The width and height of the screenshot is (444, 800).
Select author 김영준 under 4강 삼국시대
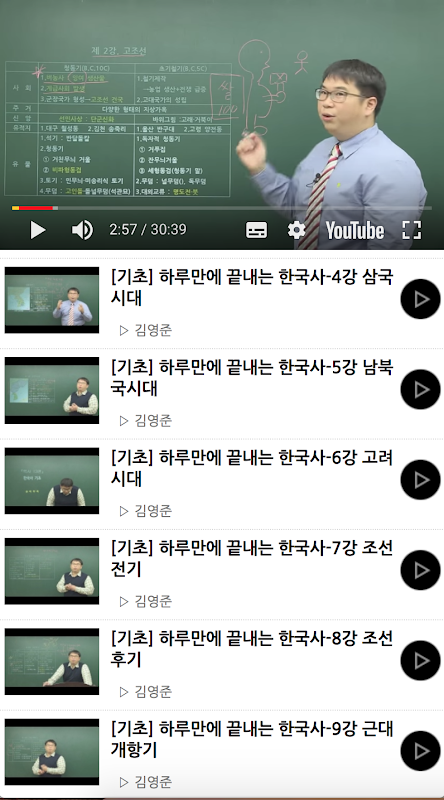click(146, 331)
